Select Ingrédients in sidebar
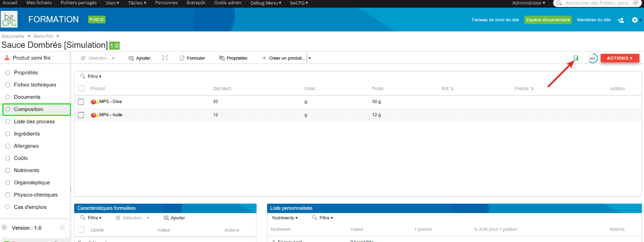 click(x=26, y=134)
